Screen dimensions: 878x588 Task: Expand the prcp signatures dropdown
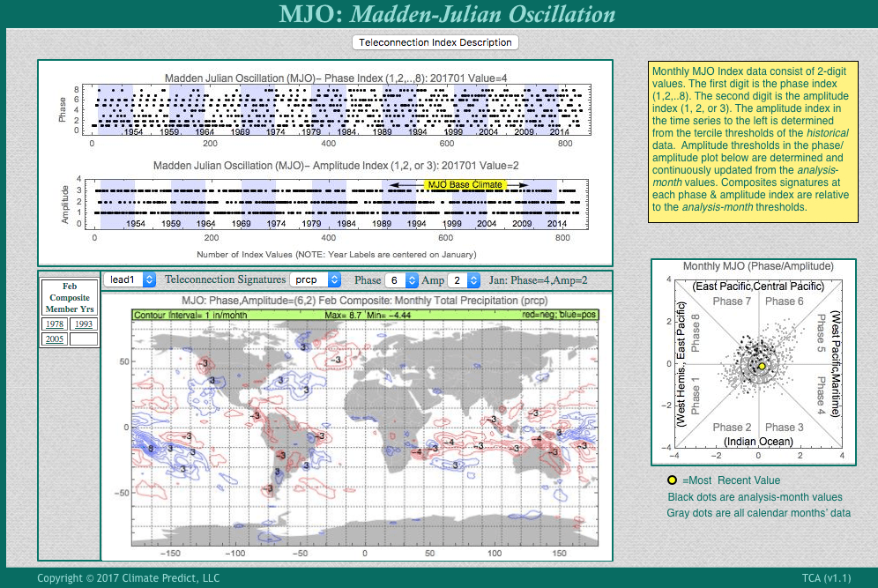[316, 279]
